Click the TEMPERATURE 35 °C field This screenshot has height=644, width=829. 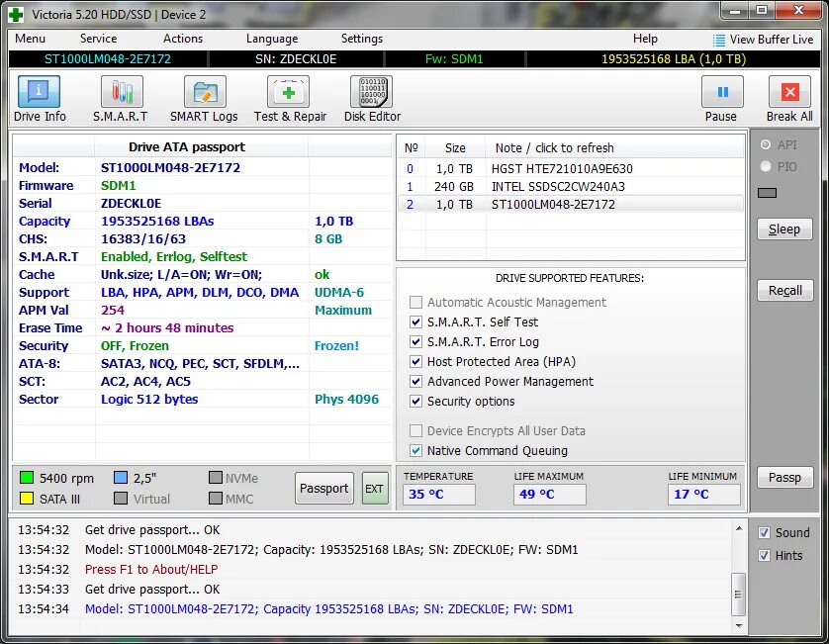tap(439, 495)
